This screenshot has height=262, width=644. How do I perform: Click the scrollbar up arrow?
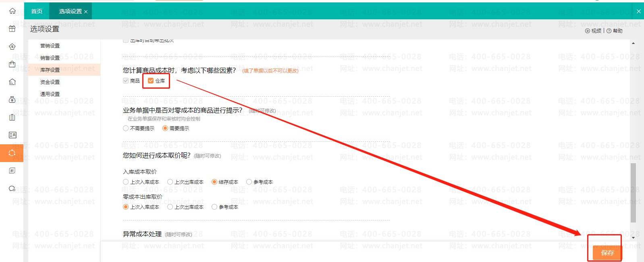[634, 43]
